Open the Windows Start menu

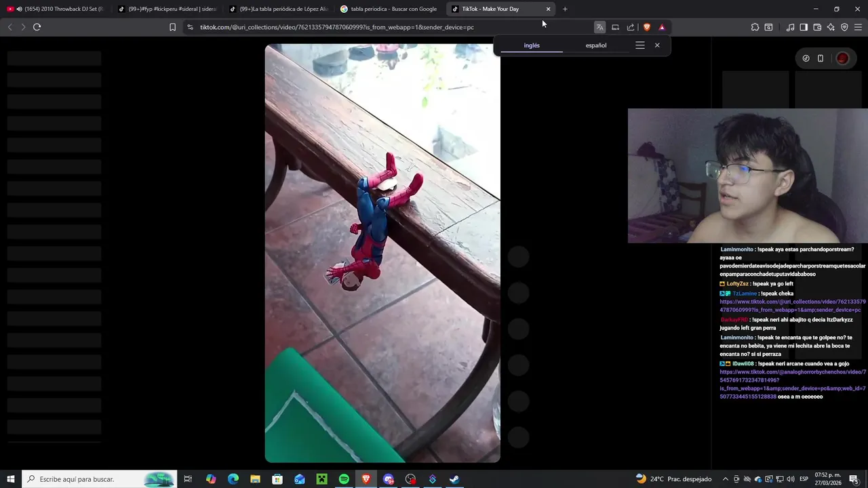(x=11, y=479)
